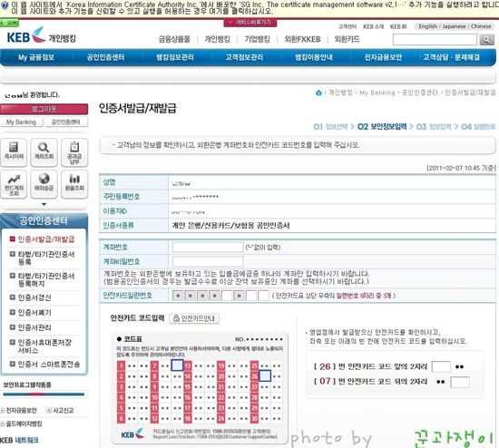499x448 pixels.
Task: Open 타행/타기관인증서 등록 in the sidebar menu
Action: point(46,258)
